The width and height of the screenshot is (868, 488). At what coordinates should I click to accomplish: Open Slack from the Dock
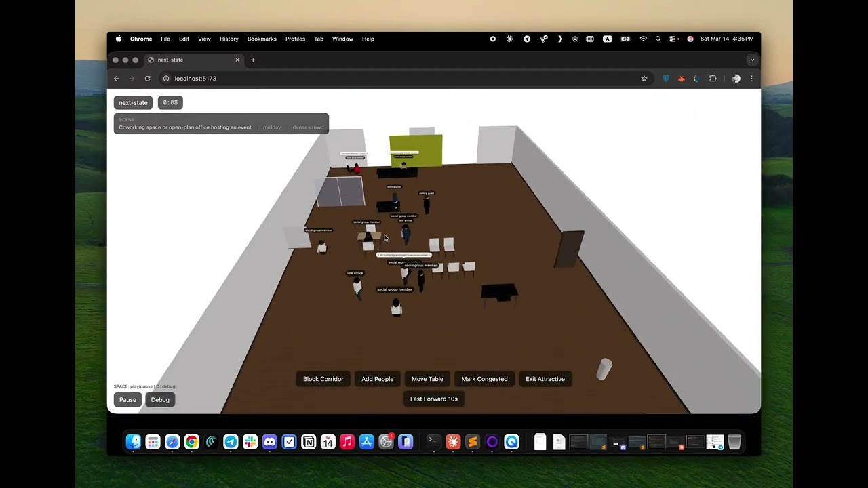point(250,442)
